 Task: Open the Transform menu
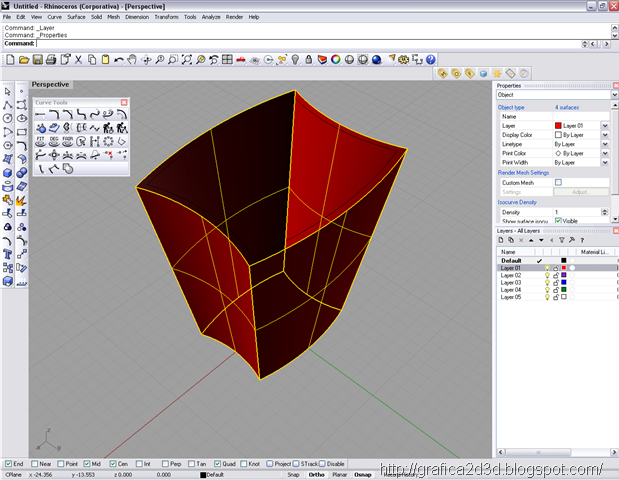tap(166, 17)
